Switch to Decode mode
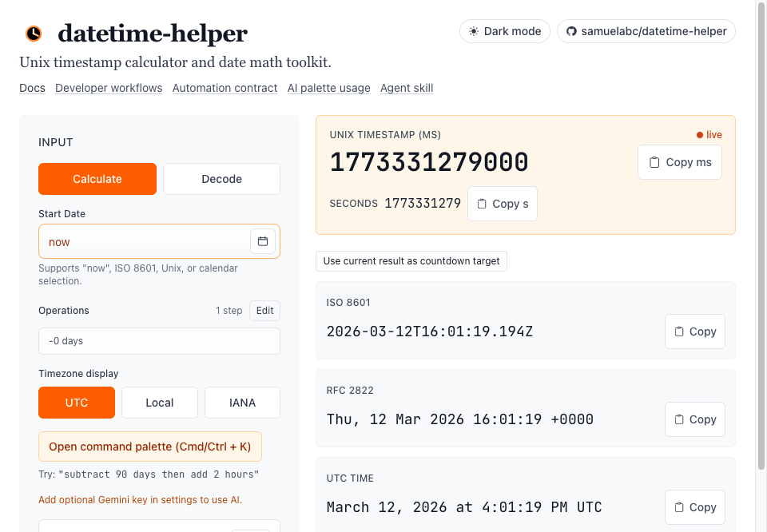The height and width of the screenshot is (532, 767). point(221,179)
